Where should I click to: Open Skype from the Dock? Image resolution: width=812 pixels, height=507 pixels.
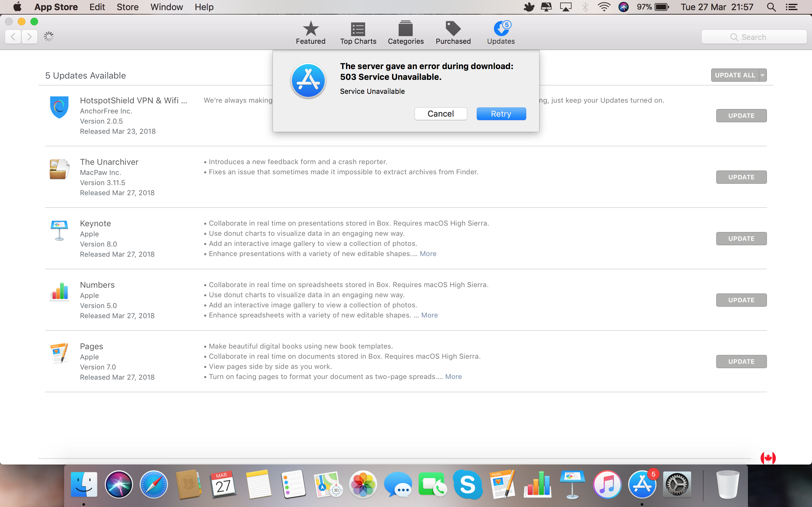468,484
